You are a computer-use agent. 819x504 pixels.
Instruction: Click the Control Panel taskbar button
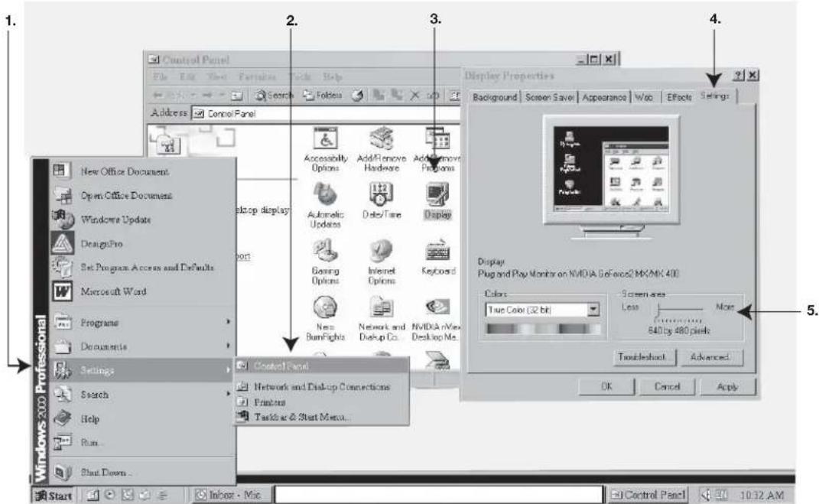(648, 494)
